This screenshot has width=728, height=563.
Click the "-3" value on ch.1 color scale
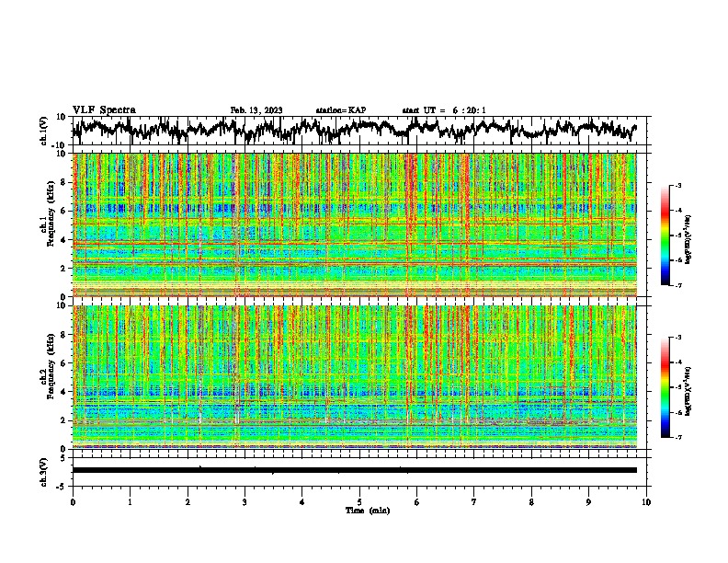pos(678,185)
